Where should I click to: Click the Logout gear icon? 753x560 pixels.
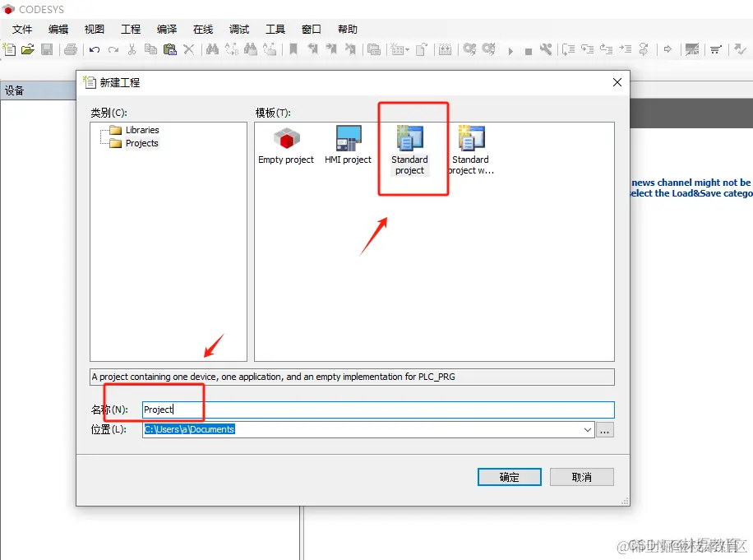[x=489, y=49]
